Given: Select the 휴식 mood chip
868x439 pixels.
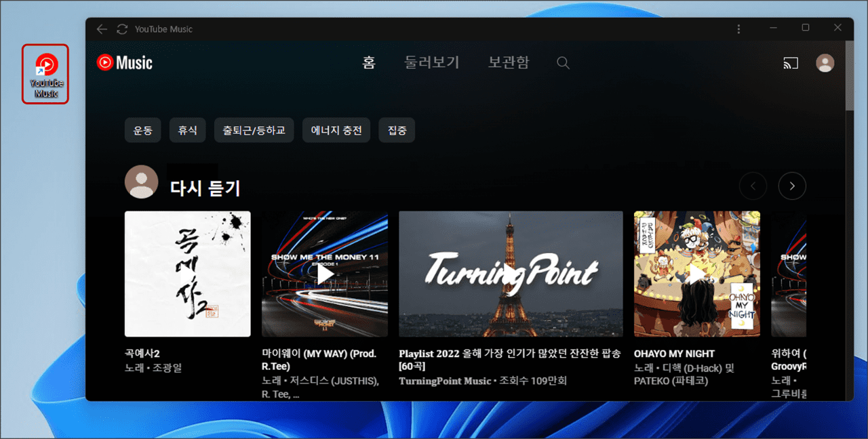Looking at the screenshot, I should [187, 130].
